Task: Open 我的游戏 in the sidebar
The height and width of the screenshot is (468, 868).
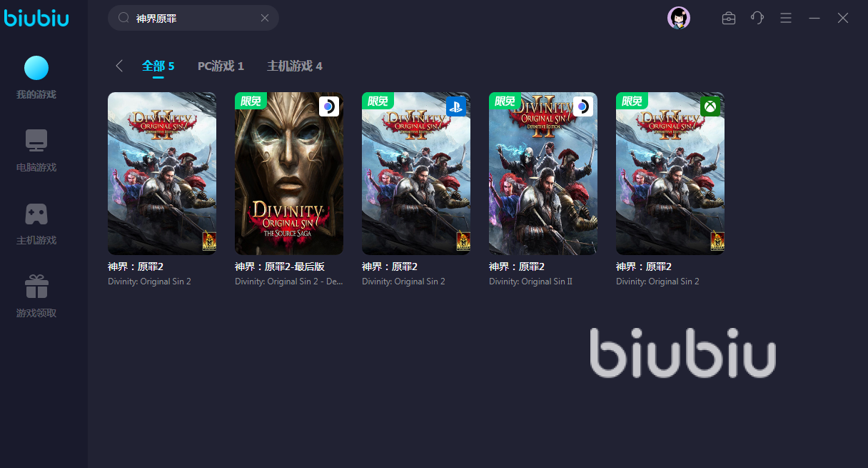Action: click(x=36, y=78)
